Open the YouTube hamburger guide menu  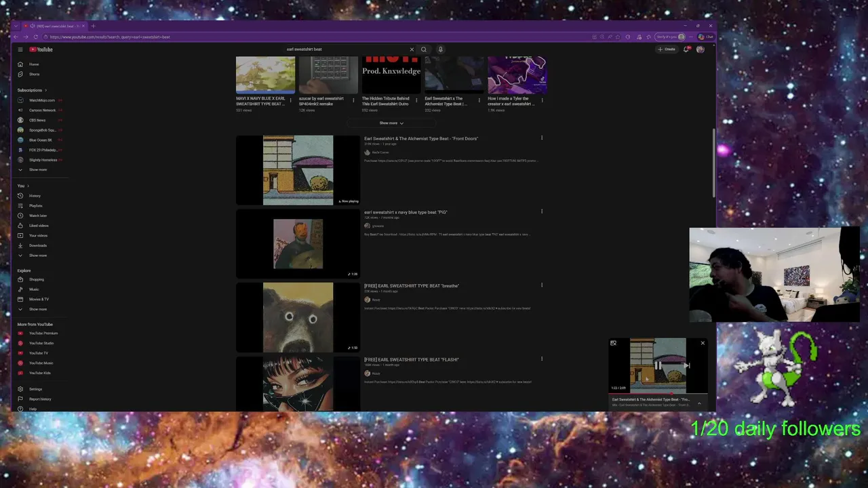pos(20,49)
